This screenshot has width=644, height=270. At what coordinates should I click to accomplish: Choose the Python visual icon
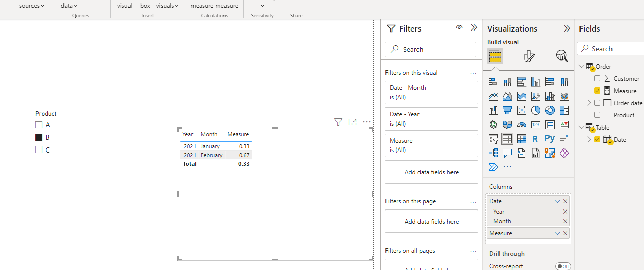point(550,138)
